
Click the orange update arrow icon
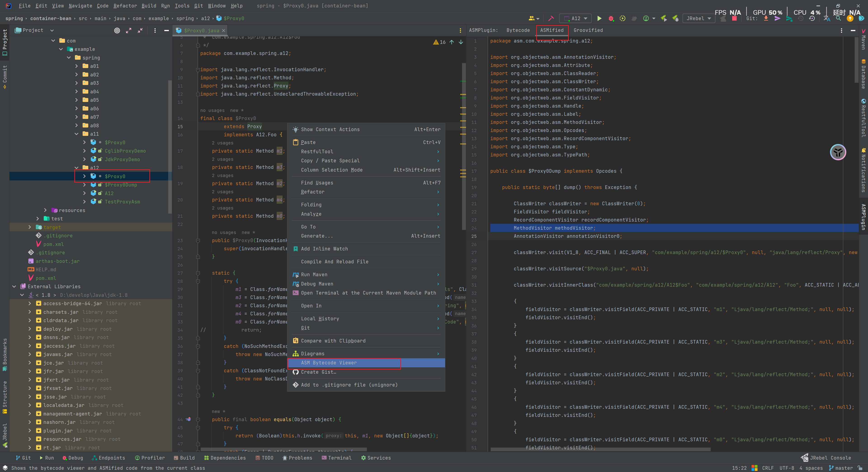[850, 19]
